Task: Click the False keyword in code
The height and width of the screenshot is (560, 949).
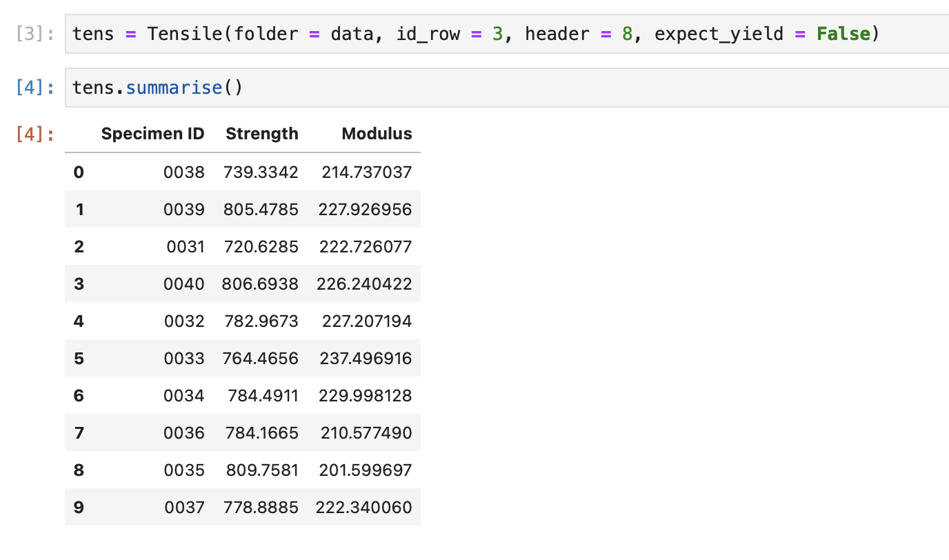Action: [x=843, y=34]
